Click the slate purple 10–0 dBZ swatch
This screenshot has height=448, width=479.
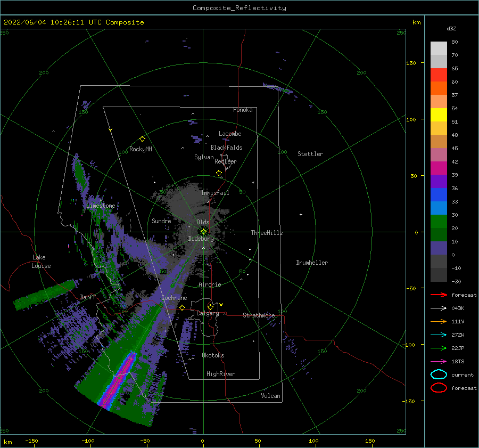(439, 248)
